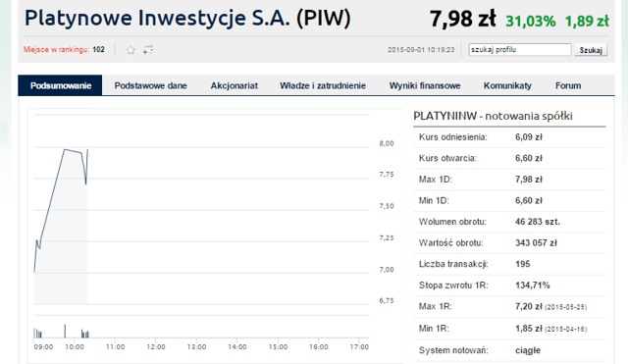Click the current price 7,98 zł
Image resolution: width=628 pixels, height=364 pixels.
coord(462,19)
